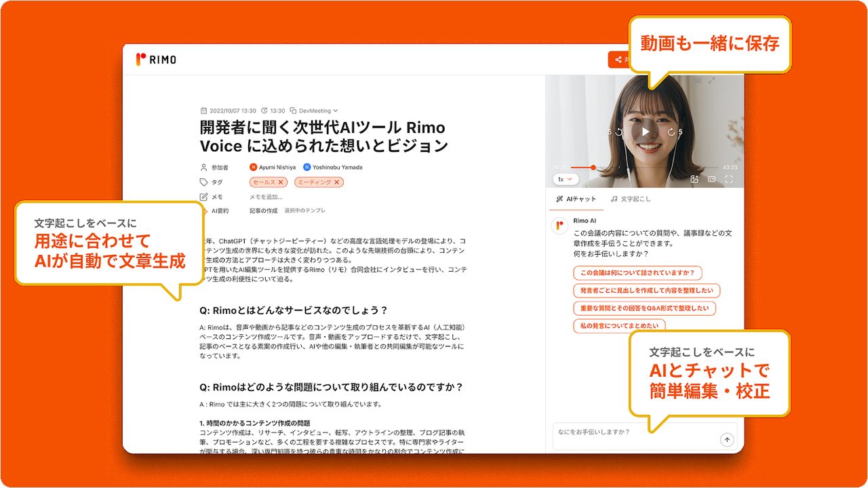Image resolution: width=868 pixels, height=488 pixels.
Task: Click the duration clock icon
Action: point(264,110)
